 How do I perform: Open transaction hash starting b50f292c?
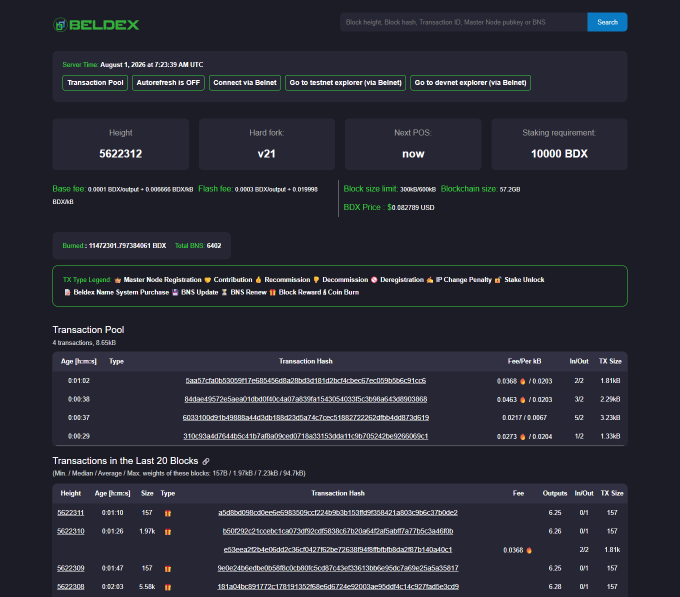(338, 531)
